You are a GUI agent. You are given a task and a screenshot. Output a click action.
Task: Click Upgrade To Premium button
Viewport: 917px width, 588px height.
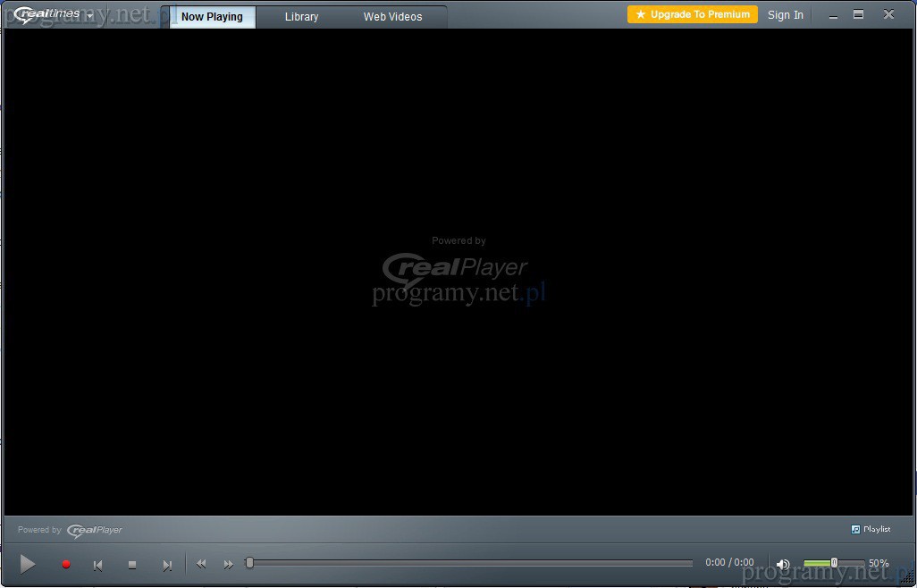pyautogui.click(x=693, y=14)
